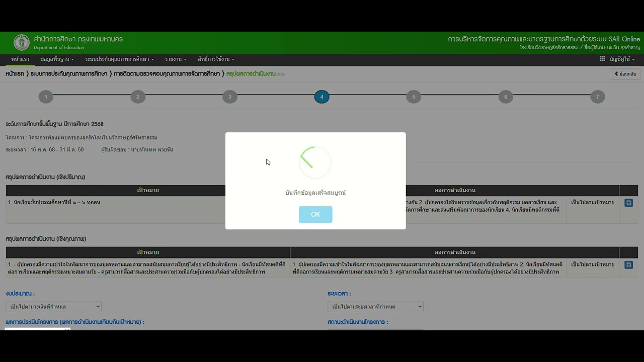Open the รายงาน dropdown menu
This screenshot has height=362, width=644.
pyautogui.click(x=176, y=59)
